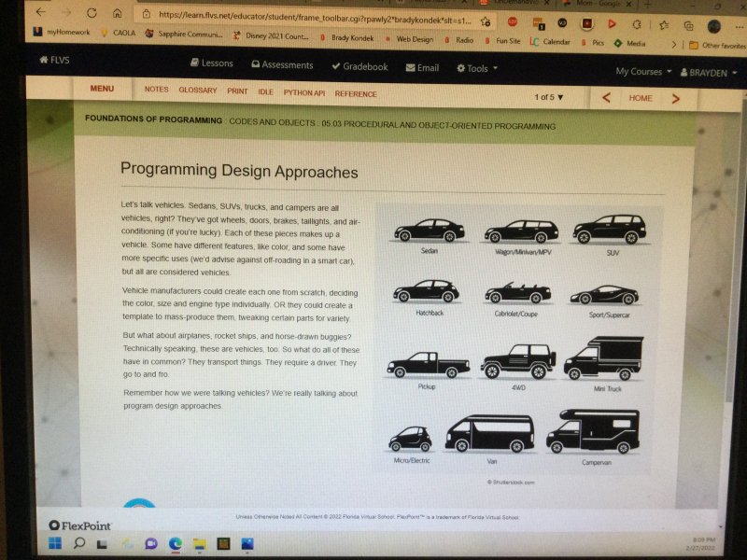Open the Windows Start menu

pyautogui.click(x=55, y=543)
